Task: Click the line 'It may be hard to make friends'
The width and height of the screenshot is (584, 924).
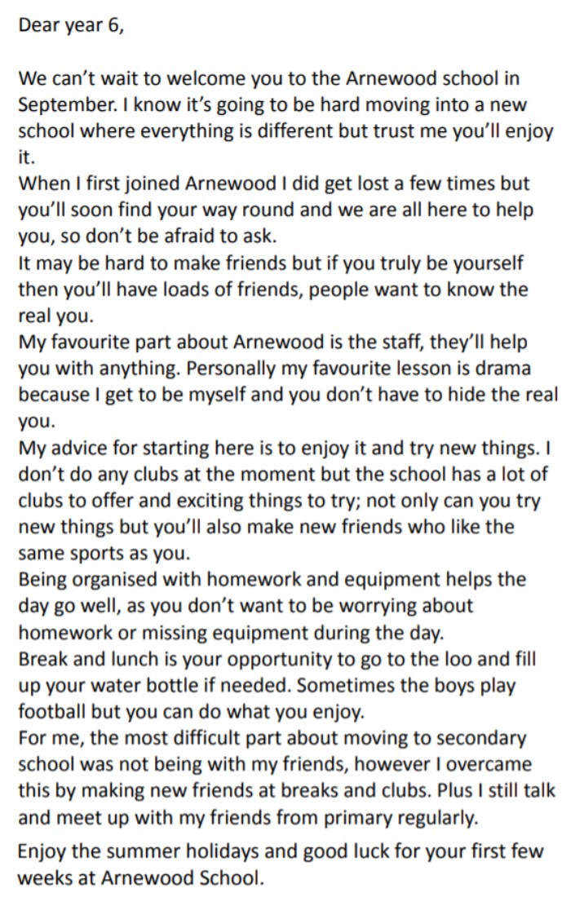Action: coord(271,263)
